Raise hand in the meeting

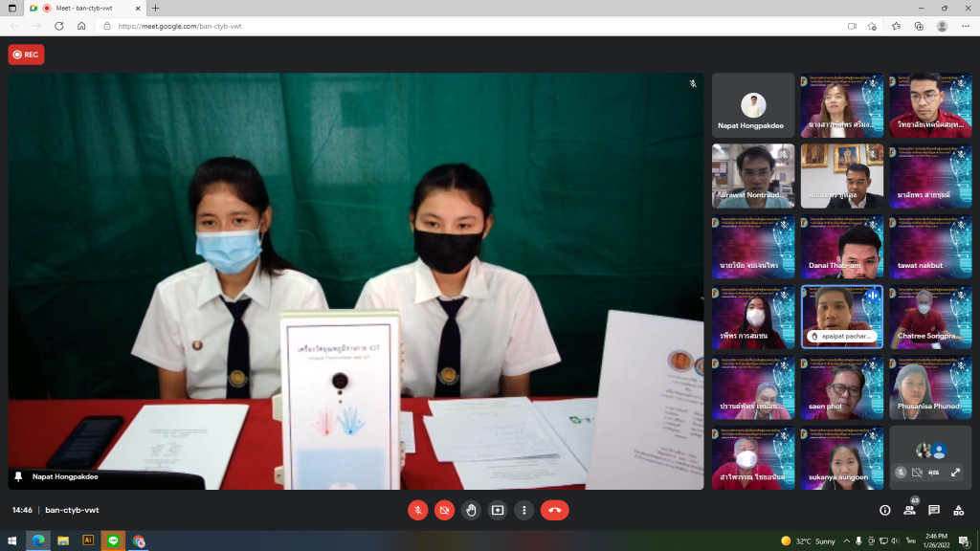[471, 511]
